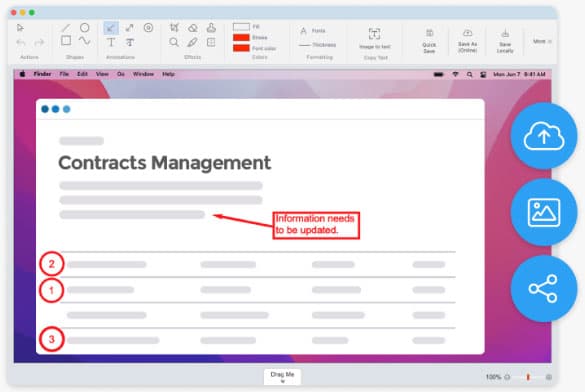Click the zoom slider red handle

point(528,377)
